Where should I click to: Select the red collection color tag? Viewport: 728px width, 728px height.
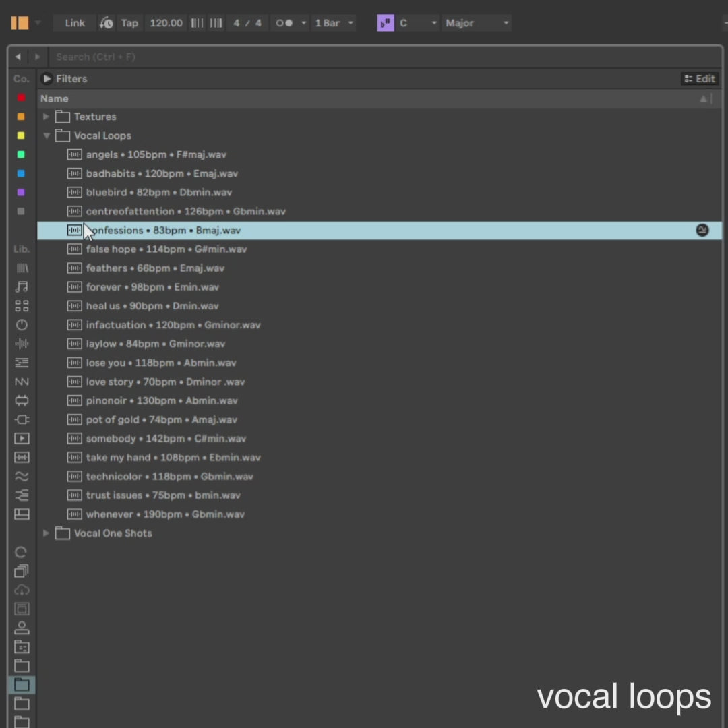(21, 98)
